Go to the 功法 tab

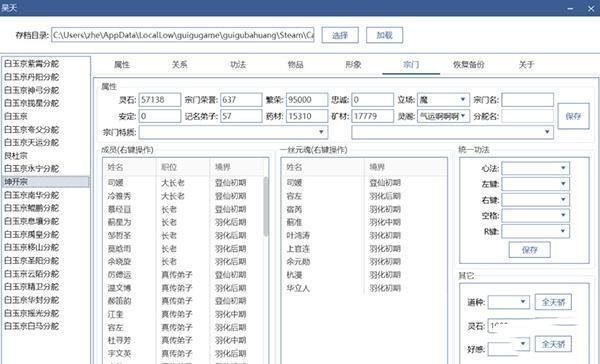click(x=238, y=65)
